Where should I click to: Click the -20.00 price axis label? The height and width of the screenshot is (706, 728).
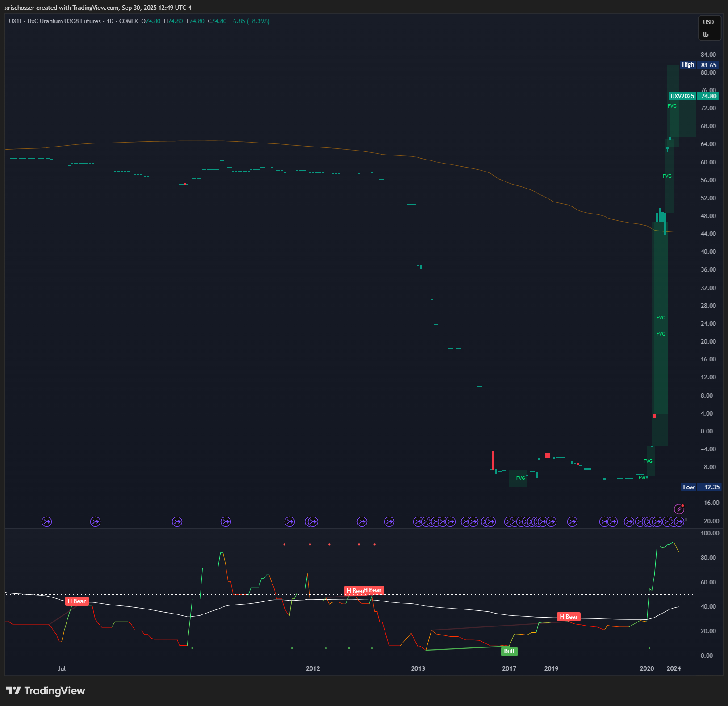tap(710, 521)
